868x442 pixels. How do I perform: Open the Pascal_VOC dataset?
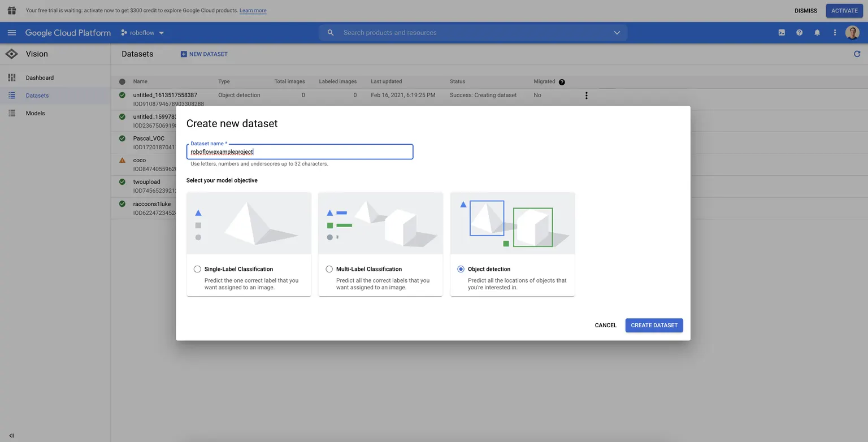[149, 138]
